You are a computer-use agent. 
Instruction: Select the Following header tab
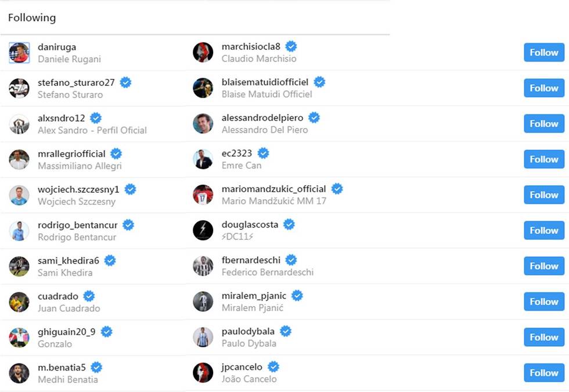point(32,17)
